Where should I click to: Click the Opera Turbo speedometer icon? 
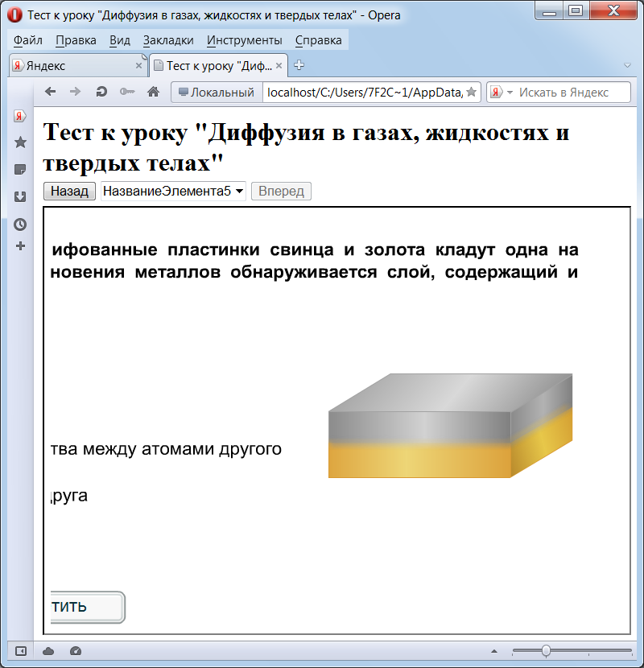(x=76, y=651)
